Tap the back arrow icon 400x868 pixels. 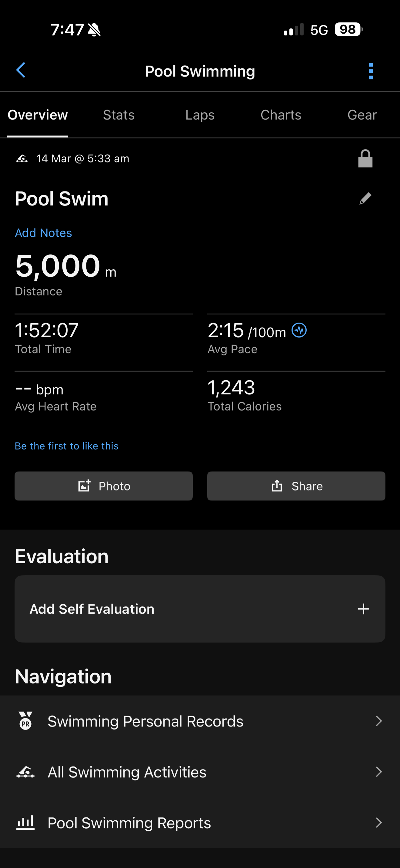coord(21,71)
